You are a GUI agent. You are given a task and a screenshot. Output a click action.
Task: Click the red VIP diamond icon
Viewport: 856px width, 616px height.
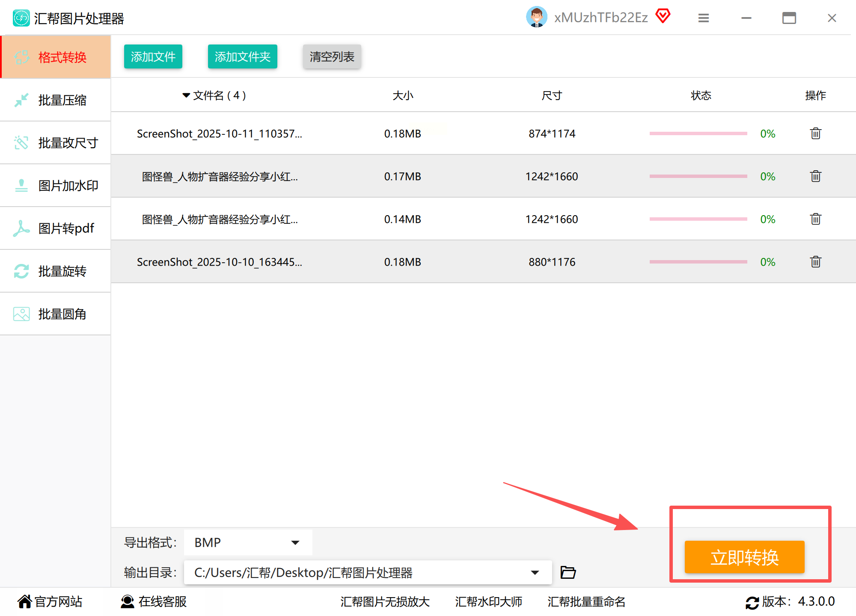(663, 16)
